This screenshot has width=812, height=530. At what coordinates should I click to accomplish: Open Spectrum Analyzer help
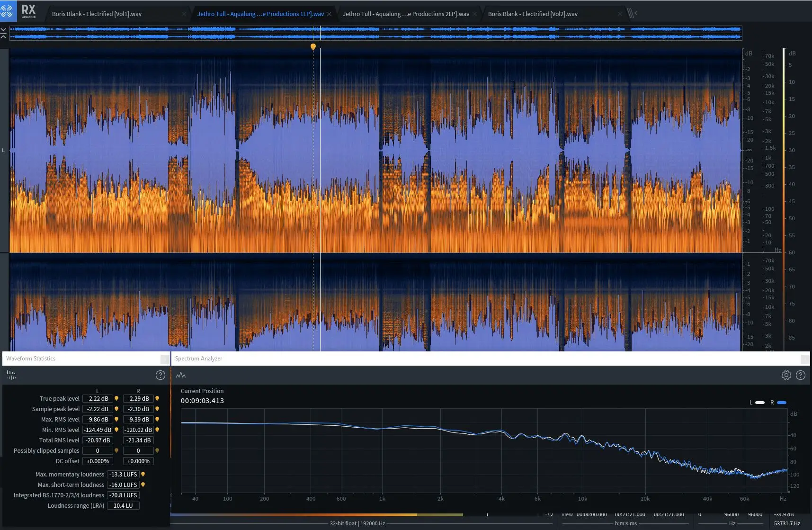tap(801, 375)
